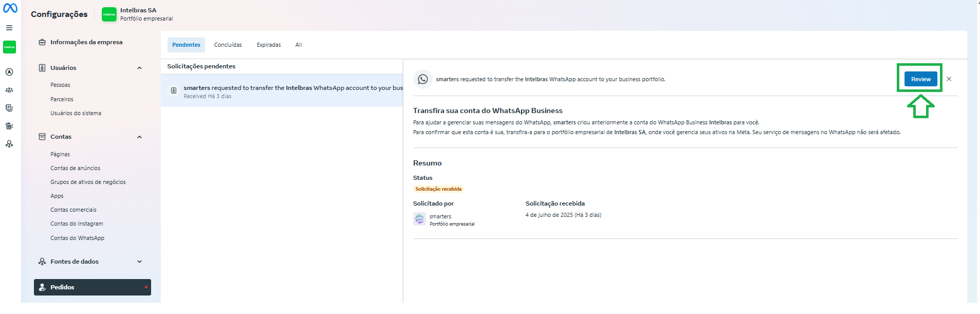
Task: Collapse the Usuários section
Action: pos(139,68)
